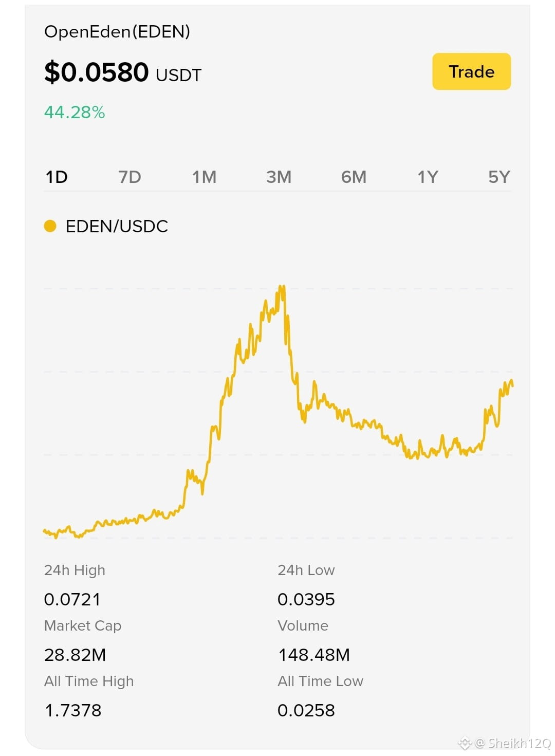The width and height of the screenshot is (555, 756).
Task: Switch chart to 5Y range
Action: 499,177
